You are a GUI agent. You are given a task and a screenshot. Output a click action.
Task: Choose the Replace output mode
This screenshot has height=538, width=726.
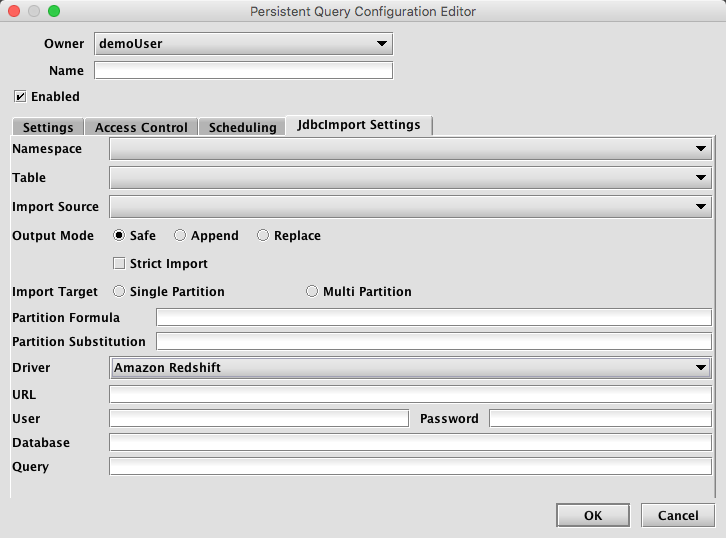pos(263,235)
